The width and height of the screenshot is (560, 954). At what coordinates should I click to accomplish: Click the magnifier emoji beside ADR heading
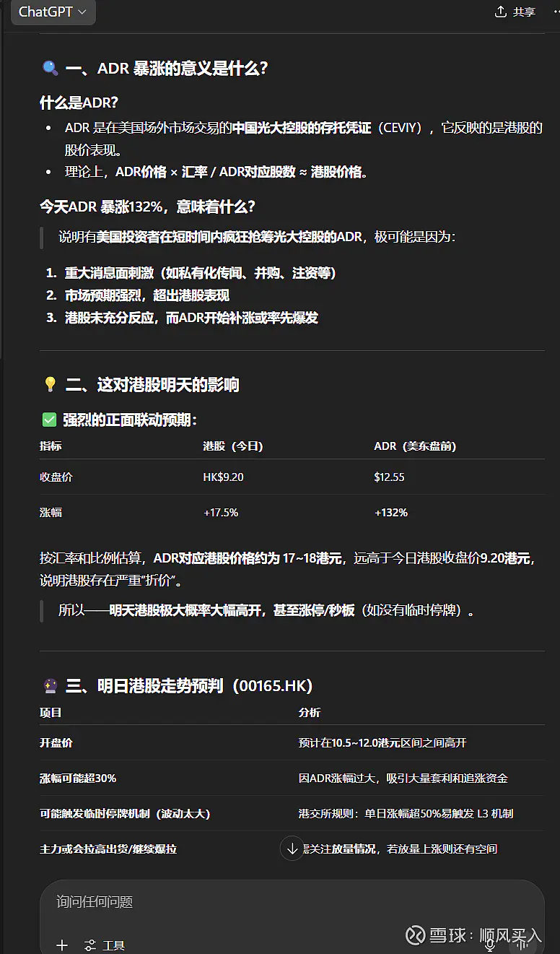click(x=50, y=69)
